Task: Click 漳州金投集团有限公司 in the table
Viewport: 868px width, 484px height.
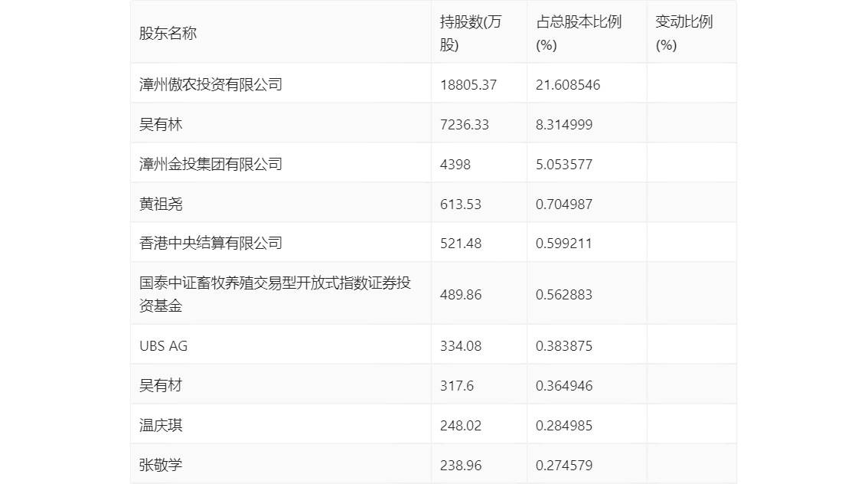Action: (210, 164)
